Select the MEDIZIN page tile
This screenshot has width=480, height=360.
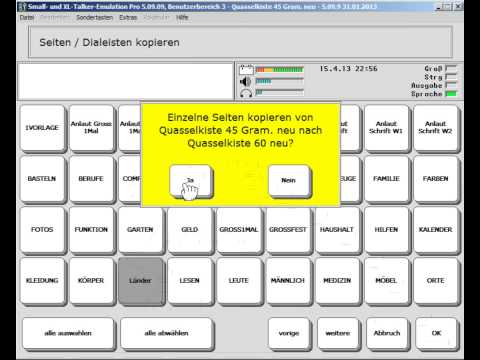[337, 281]
